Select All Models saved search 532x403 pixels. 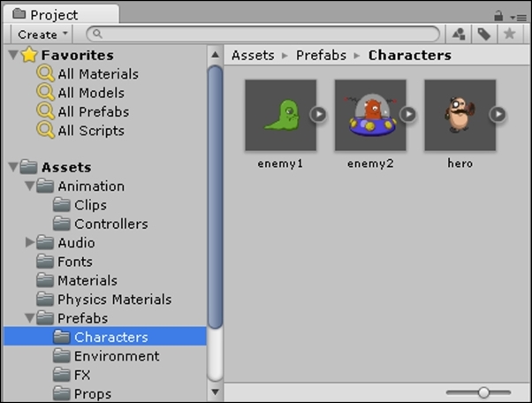[91, 93]
